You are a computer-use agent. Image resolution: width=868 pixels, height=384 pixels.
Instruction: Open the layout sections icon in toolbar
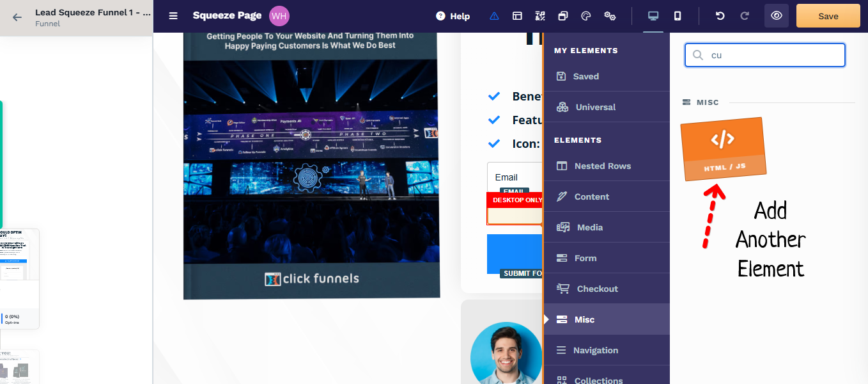click(517, 16)
